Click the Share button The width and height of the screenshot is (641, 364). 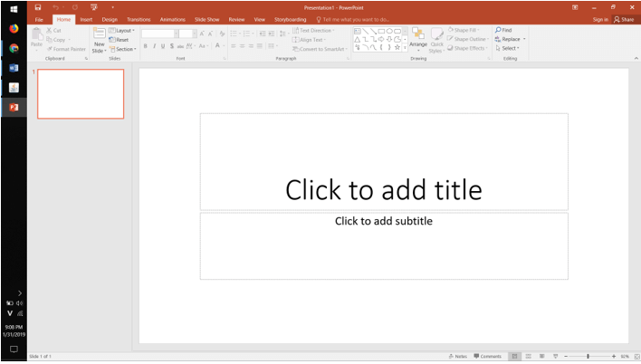coord(623,19)
